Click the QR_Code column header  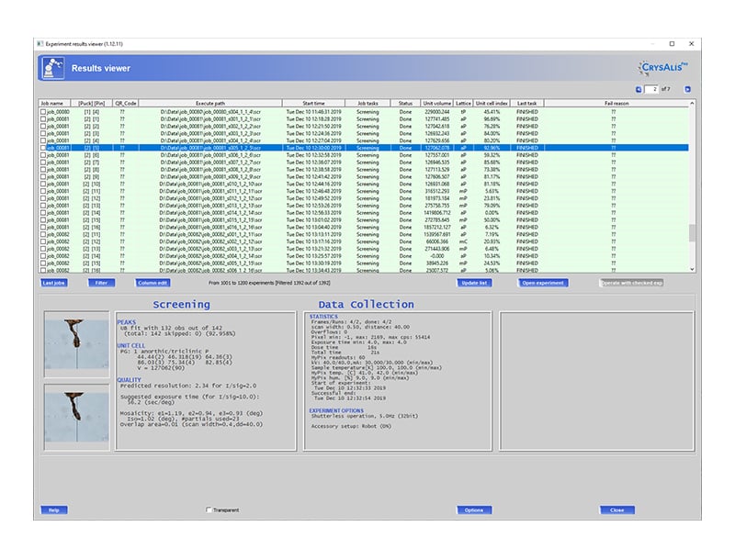point(125,103)
